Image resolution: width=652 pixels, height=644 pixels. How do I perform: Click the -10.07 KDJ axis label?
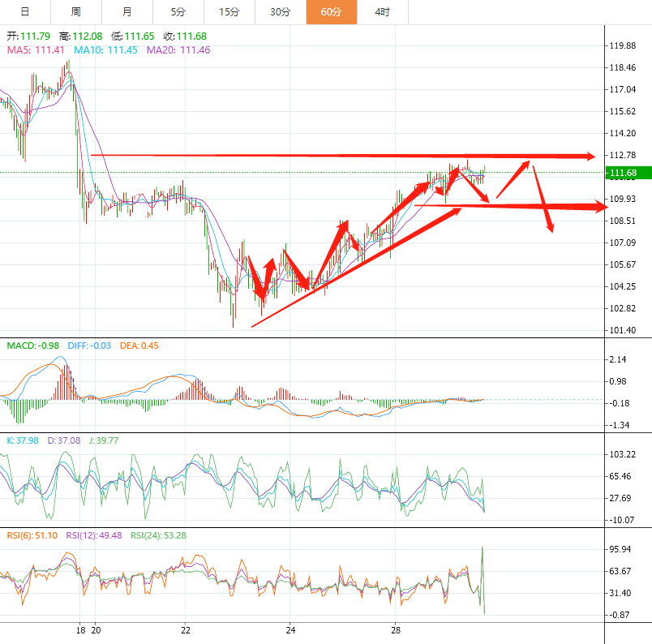point(622,520)
